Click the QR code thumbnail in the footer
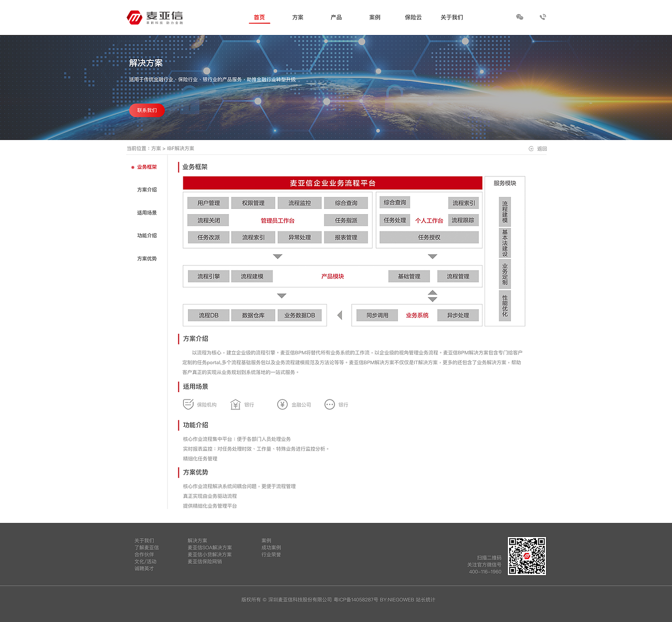Viewport: 672px width, 622px height. pyautogui.click(x=527, y=556)
